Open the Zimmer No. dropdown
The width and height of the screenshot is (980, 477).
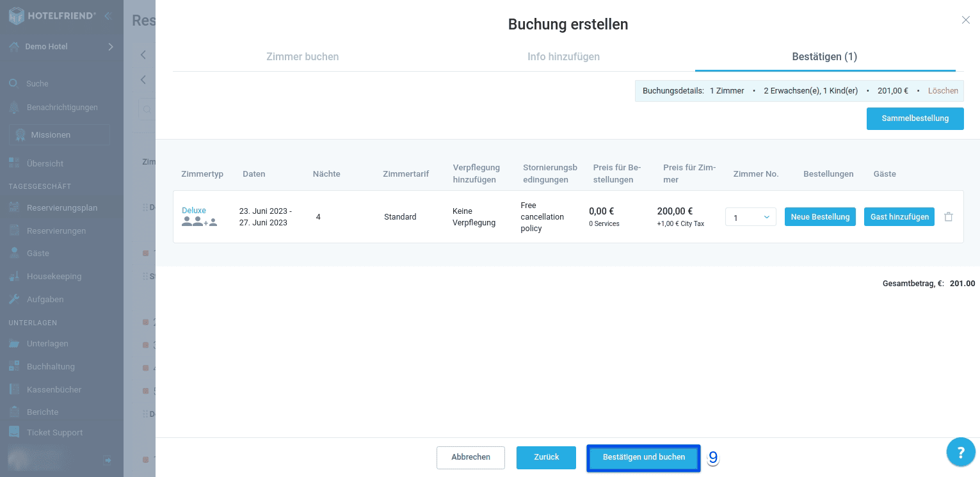pos(750,216)
